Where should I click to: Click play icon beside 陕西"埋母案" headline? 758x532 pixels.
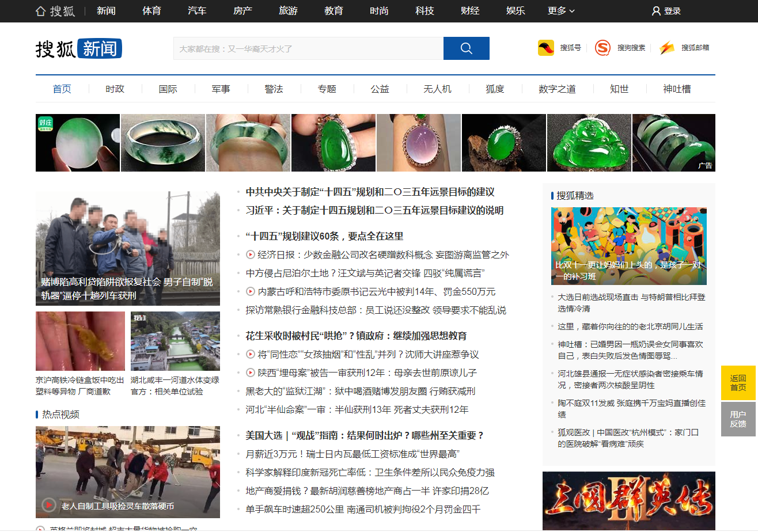(x=251, y=373)
